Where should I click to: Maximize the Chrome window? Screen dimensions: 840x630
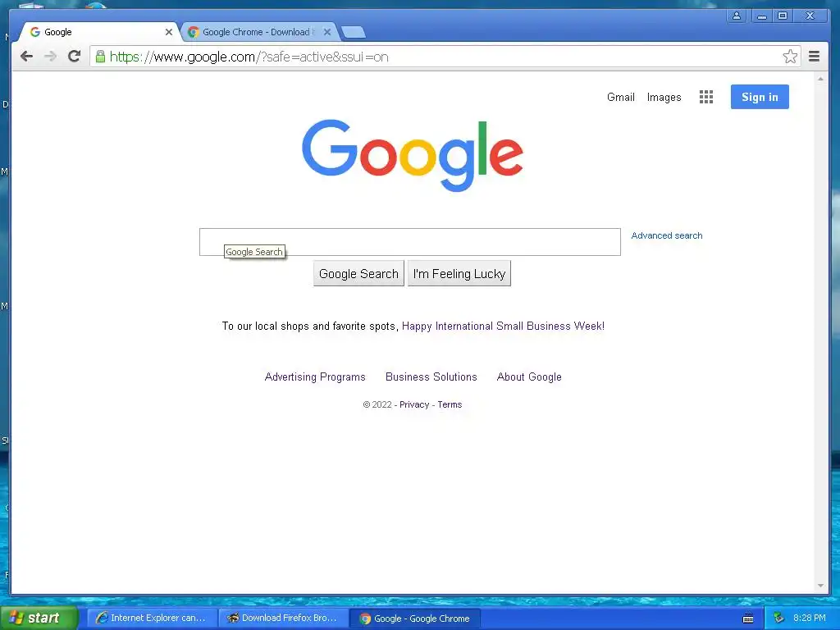point(782,16)
